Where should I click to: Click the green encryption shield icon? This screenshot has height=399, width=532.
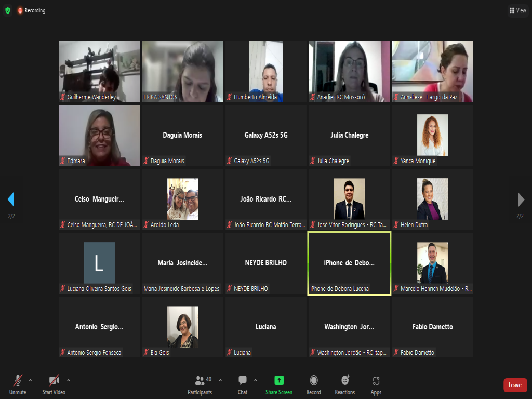point(7,10)
